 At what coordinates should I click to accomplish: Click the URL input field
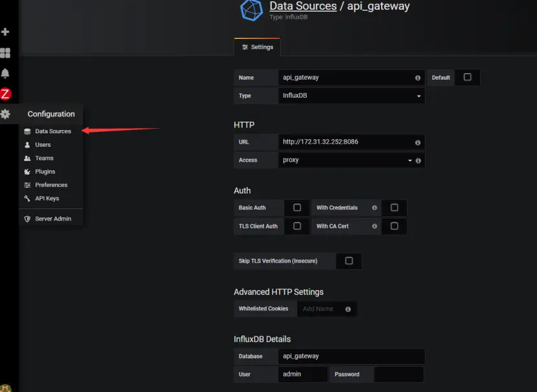point(351,142)
